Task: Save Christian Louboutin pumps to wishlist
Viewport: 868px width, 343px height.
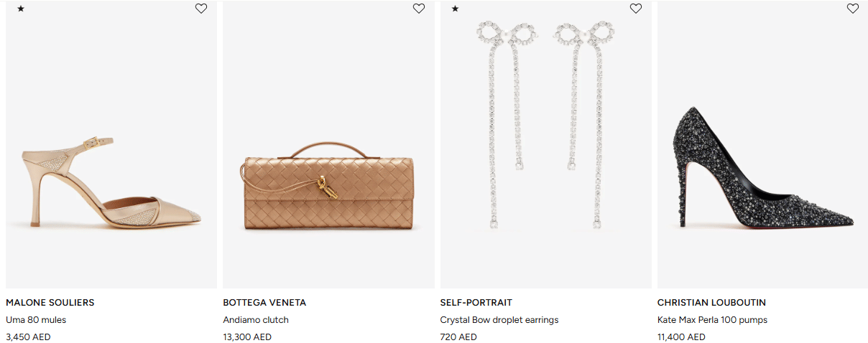Action: coord(853,9)
